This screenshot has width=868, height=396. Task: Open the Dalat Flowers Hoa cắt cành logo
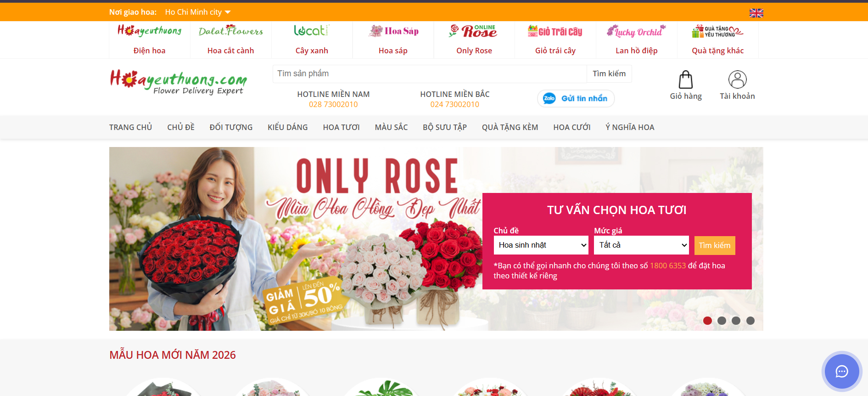pos(230,31)
